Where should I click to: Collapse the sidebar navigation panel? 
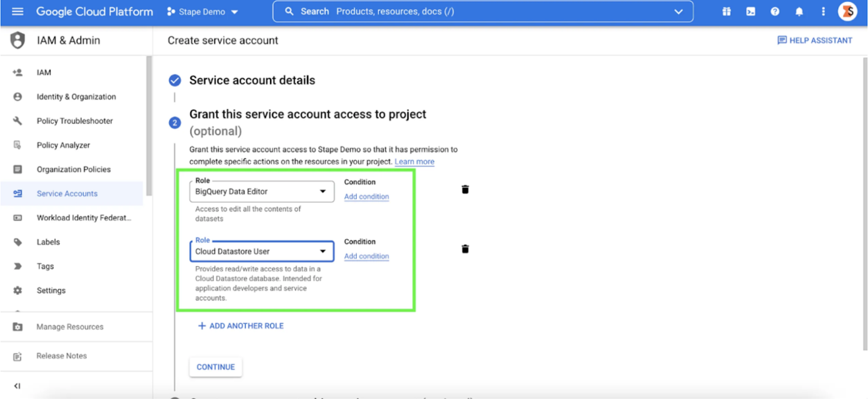pyautogui.click(x=17, y=386)
